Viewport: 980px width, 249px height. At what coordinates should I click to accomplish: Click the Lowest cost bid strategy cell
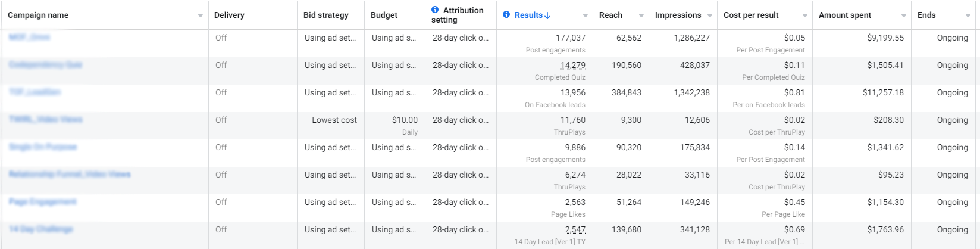[334, 120]
